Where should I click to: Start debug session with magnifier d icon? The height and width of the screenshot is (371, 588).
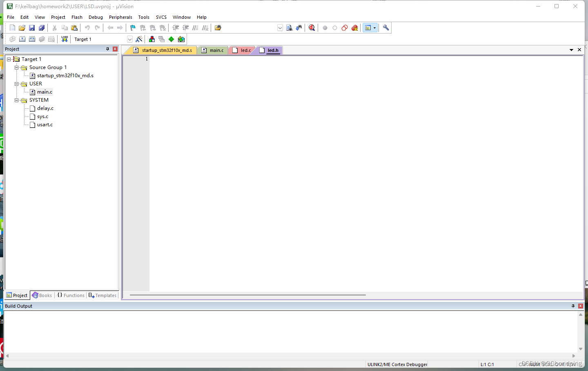312,28
